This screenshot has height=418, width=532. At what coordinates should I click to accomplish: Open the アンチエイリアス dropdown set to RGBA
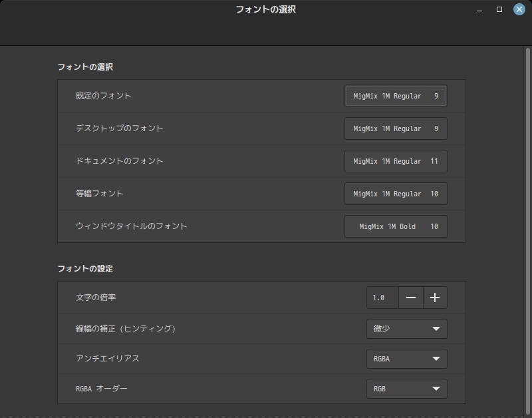pos(406,359)
